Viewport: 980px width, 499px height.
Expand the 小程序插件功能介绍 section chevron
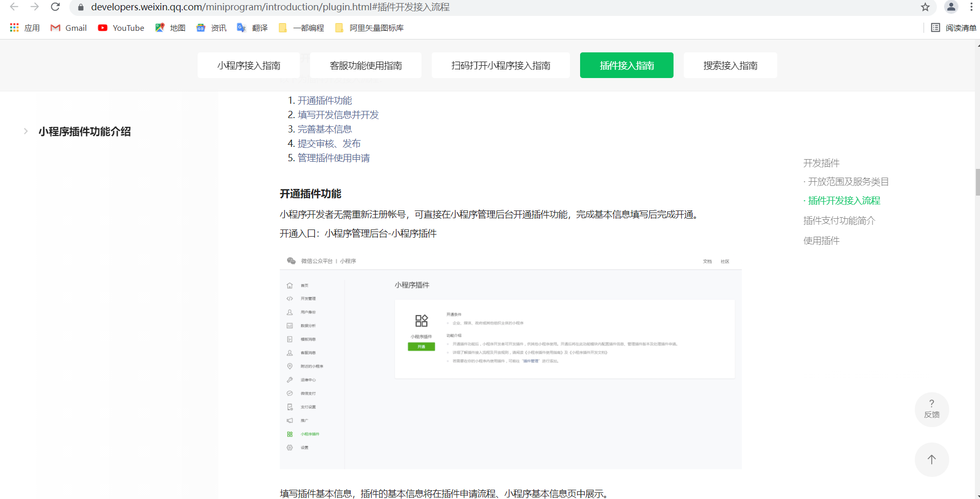26,131
